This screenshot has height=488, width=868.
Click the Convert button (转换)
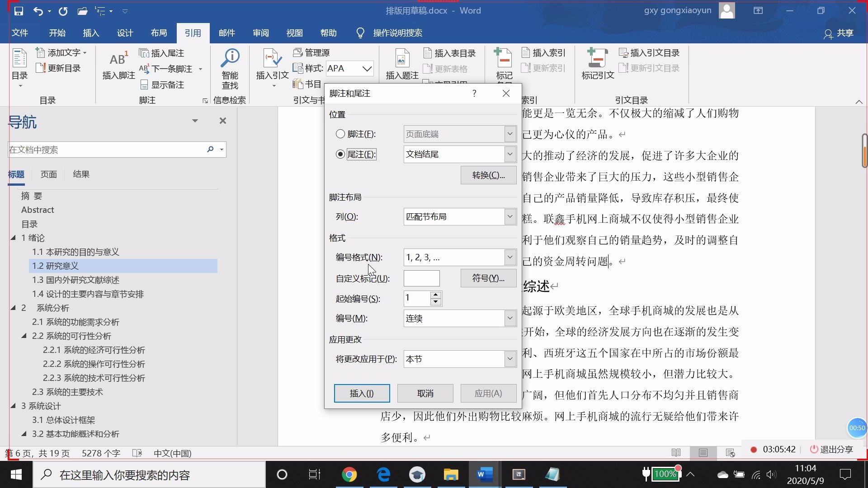[488, 175]
